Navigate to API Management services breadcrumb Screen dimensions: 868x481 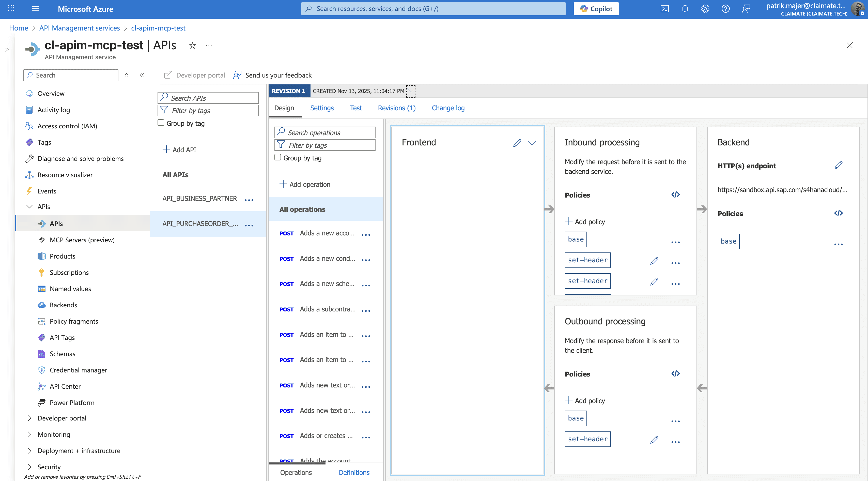pyautogui.click(x=80, y=28)
